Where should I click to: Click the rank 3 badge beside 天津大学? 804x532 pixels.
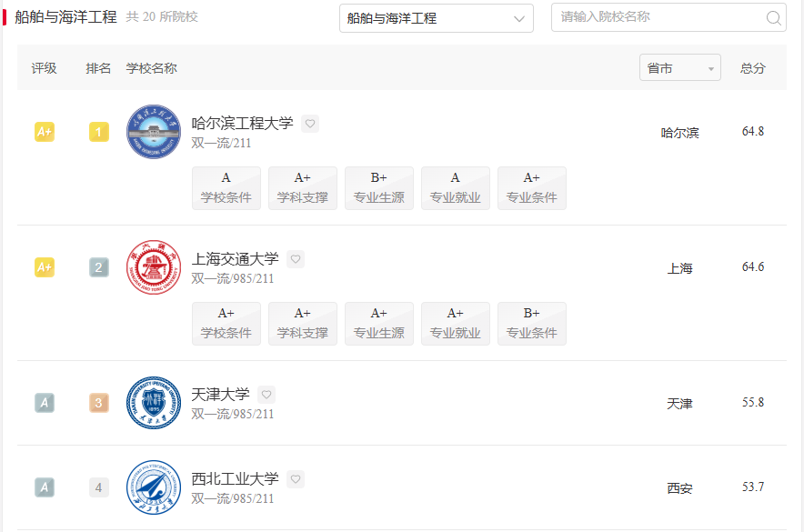(98, 403)
